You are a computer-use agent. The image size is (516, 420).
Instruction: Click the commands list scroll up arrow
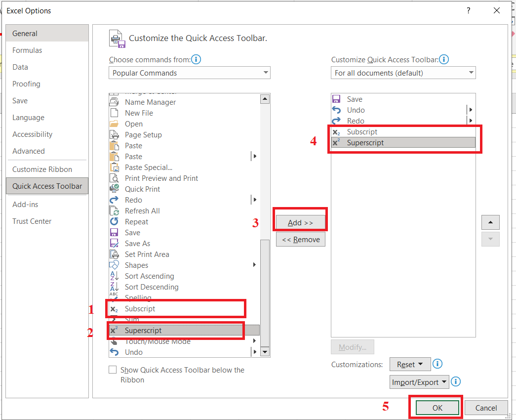265,99
